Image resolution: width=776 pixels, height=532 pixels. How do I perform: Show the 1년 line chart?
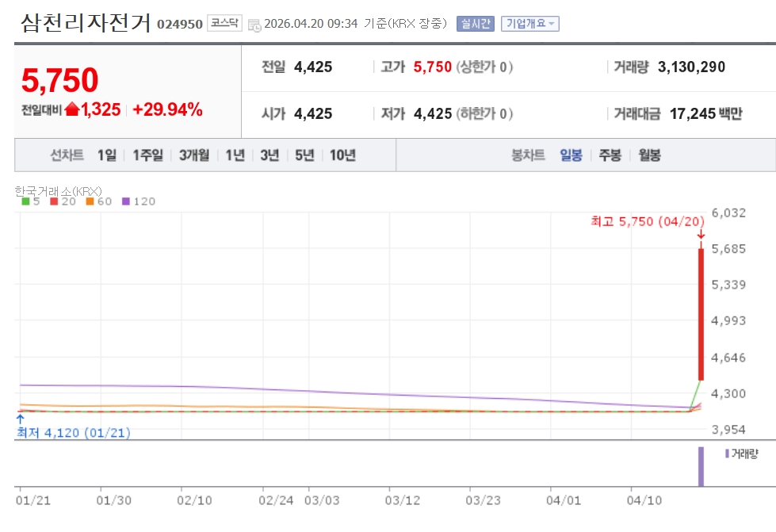tap(235, 155)
